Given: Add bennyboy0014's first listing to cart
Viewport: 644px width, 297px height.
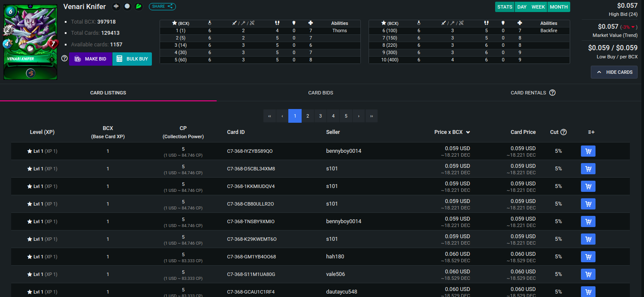Looking at the screenshot, I should pos(588,151).
